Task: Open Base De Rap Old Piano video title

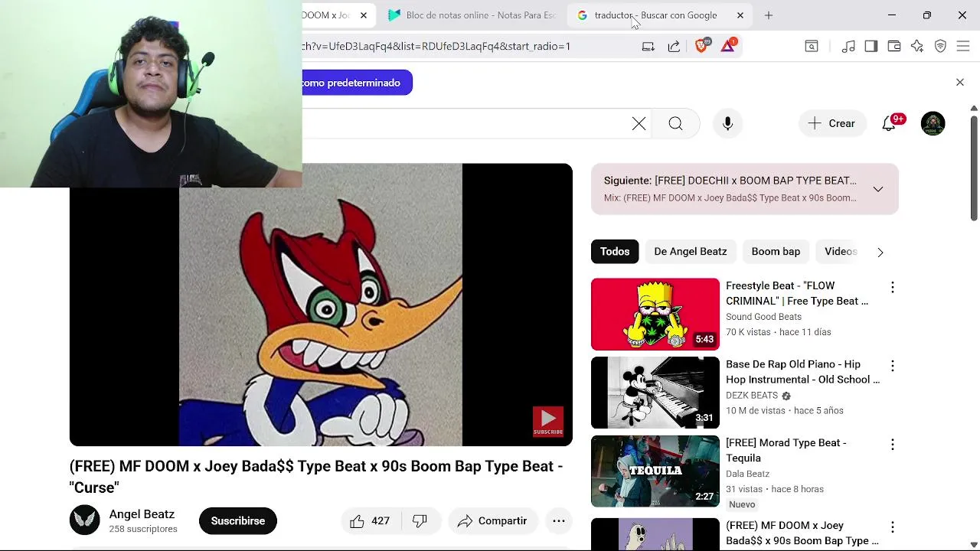Action: tap(802, 372)
